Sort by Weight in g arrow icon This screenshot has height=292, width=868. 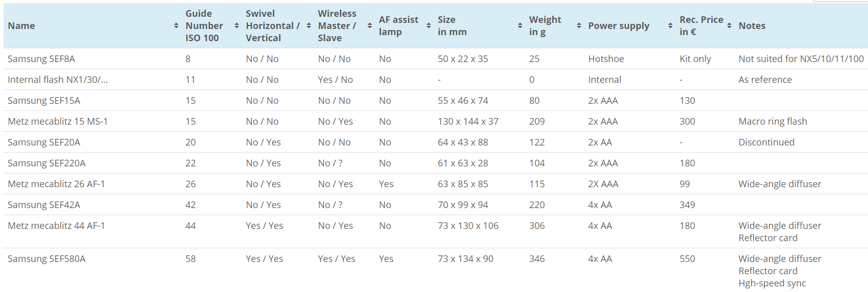578,26
